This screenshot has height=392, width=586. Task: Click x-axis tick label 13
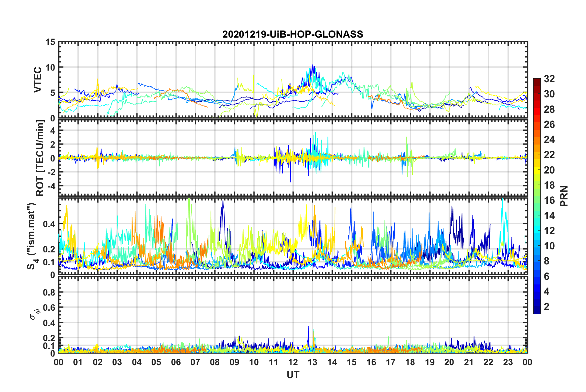pos(312,362)
